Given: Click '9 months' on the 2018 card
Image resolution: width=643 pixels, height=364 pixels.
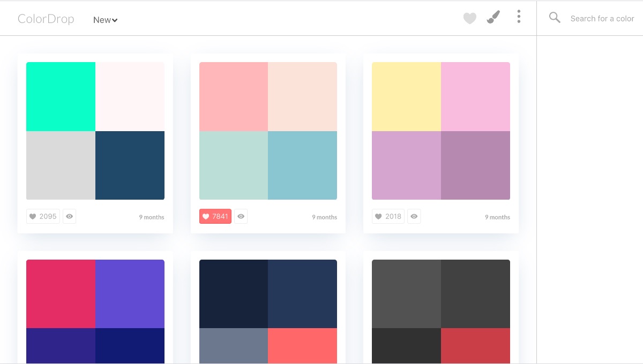Looking at the screenshot, I should (x=497, y=217).
